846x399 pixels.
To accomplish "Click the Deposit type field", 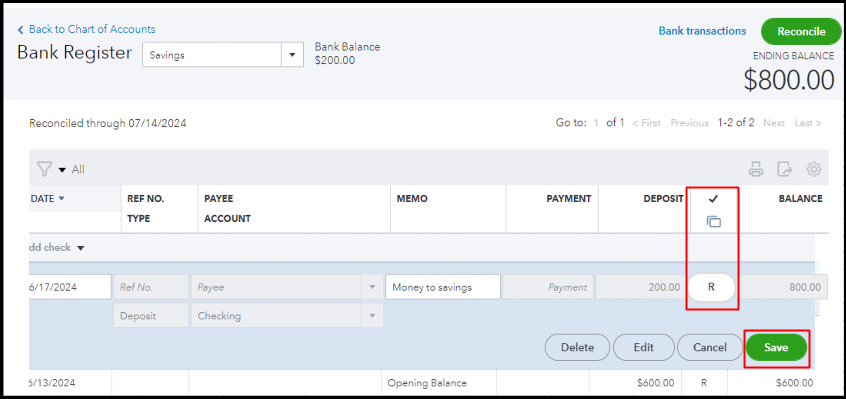I will tap(151, 315).
